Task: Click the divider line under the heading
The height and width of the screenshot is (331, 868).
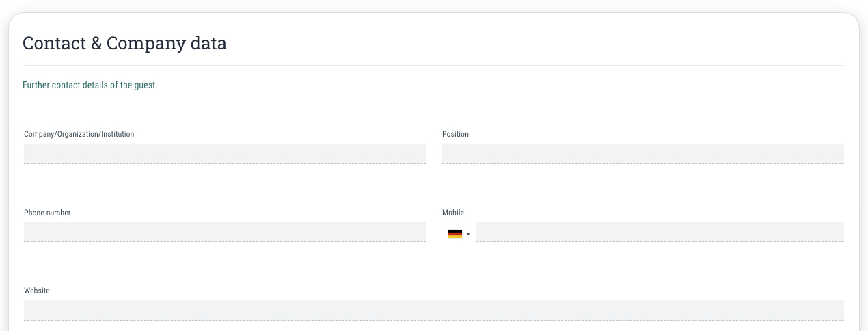Action: tap(434, 65)
